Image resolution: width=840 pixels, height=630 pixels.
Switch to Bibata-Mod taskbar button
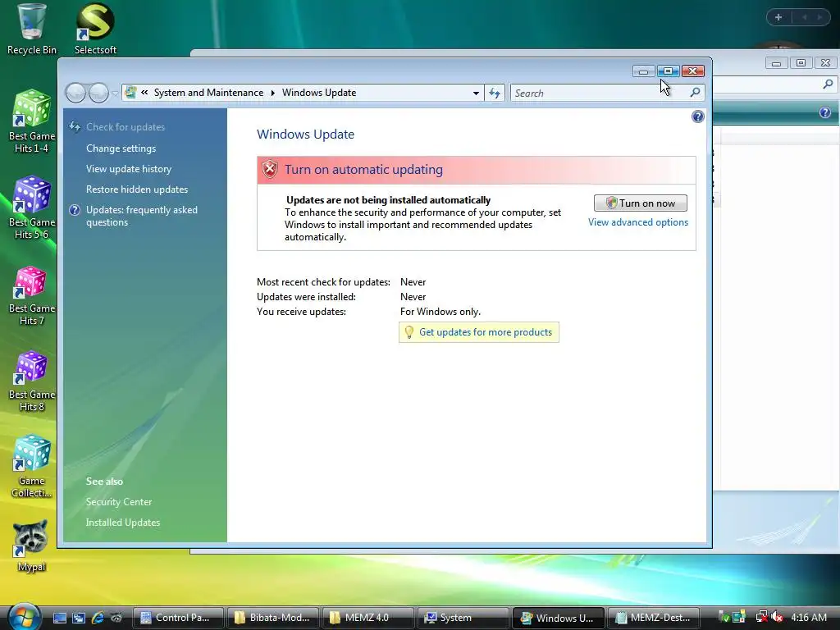[273, 618]
